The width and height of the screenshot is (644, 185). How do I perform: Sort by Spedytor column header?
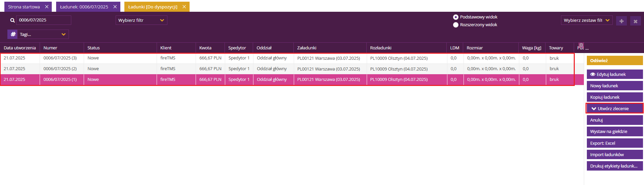(239, 48)
